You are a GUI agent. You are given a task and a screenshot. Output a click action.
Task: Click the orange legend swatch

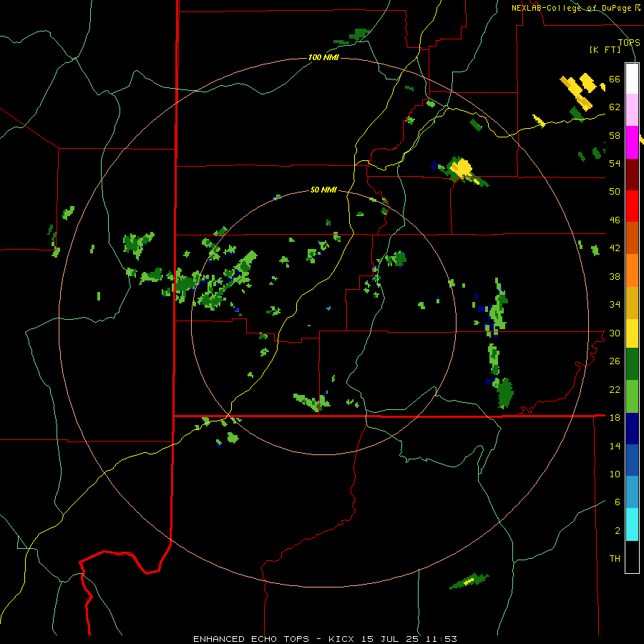coord(632,270)
